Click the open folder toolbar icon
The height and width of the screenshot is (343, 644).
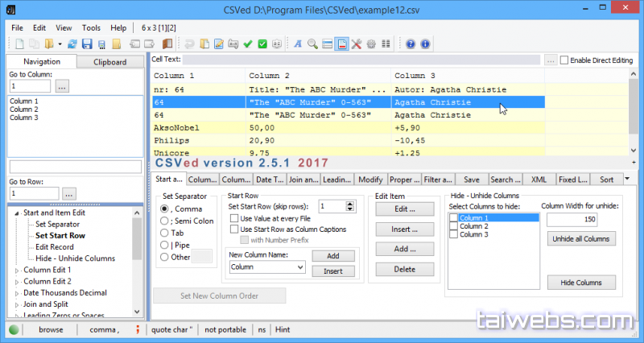49,44
